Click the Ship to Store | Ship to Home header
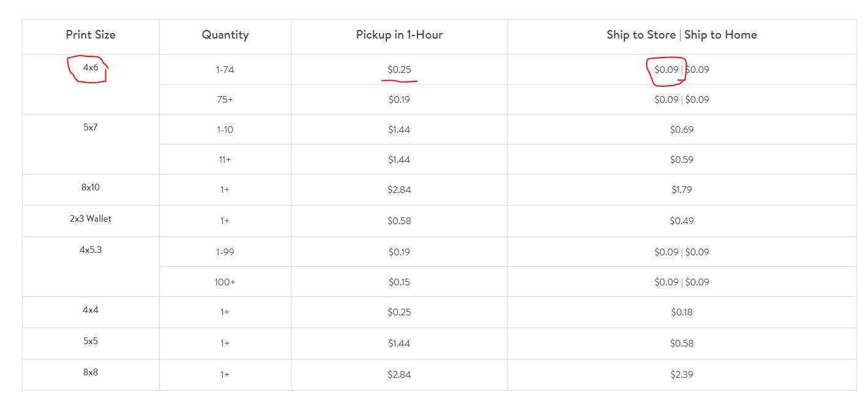The height and width of the screenshot is (406, 868). (x=682, y=35)
